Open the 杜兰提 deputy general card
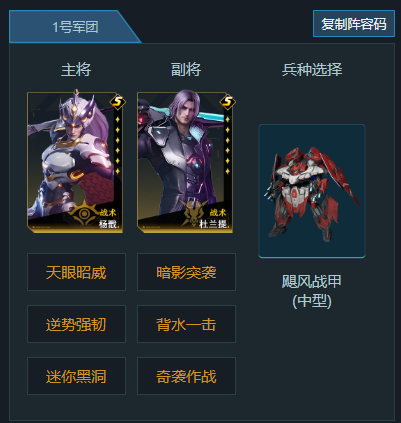Screen dimensions: 401x423 point(185,162)
